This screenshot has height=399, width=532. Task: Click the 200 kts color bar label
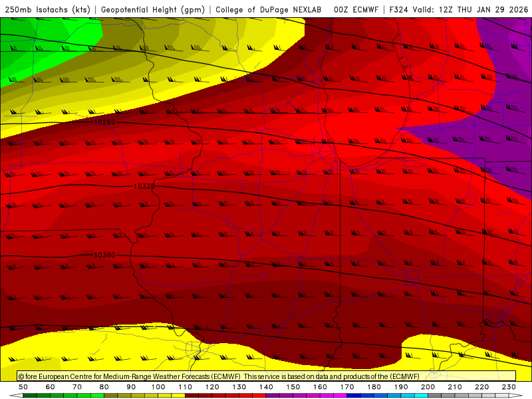pyautogui.click(x=428, y=387)
